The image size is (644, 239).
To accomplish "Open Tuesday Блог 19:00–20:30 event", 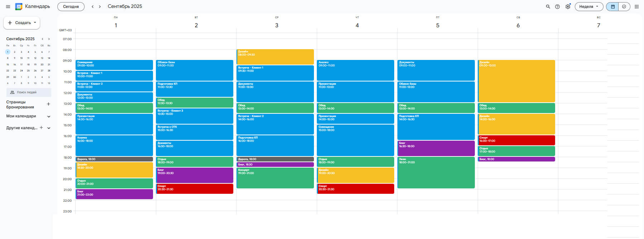I will tap(195, 175).
